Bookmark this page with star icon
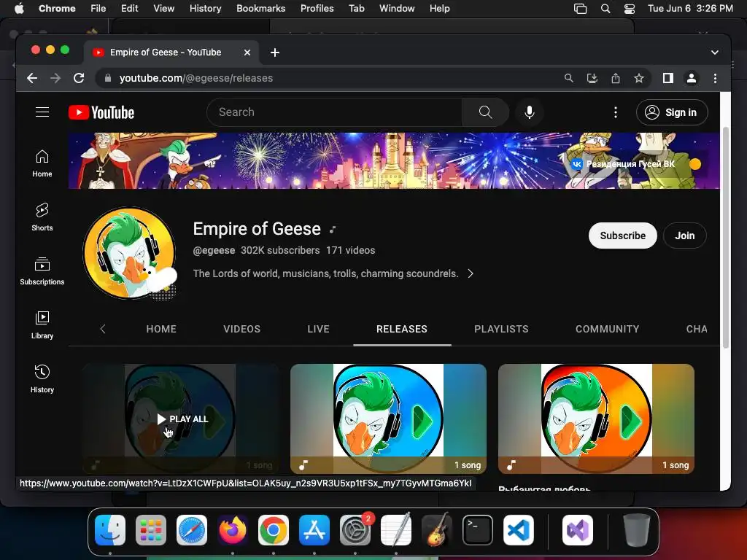This screenshot has width=747, height=560. point(639,78)
